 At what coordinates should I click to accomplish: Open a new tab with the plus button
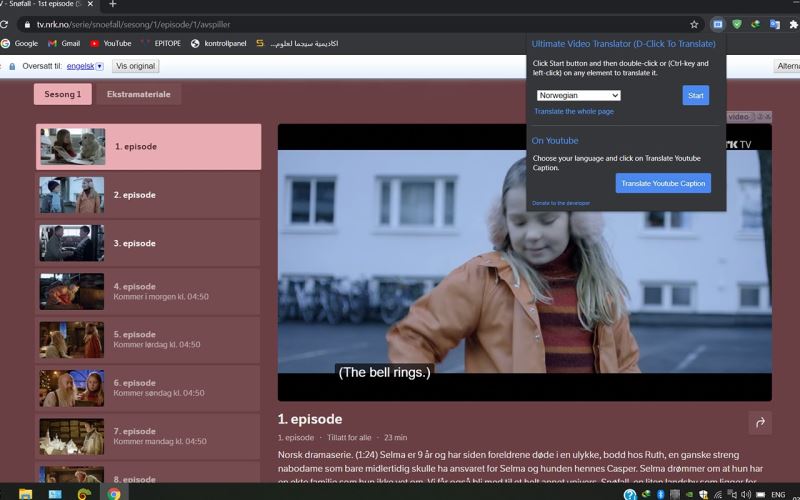point(112,4)
